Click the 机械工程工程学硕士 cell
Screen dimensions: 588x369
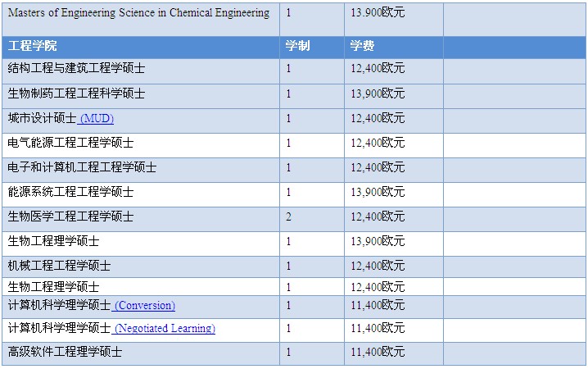[59, 266]
